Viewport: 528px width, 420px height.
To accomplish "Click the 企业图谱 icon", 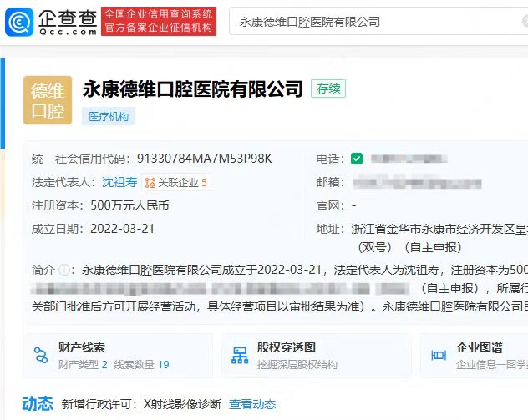I will (x=437, y=355).
